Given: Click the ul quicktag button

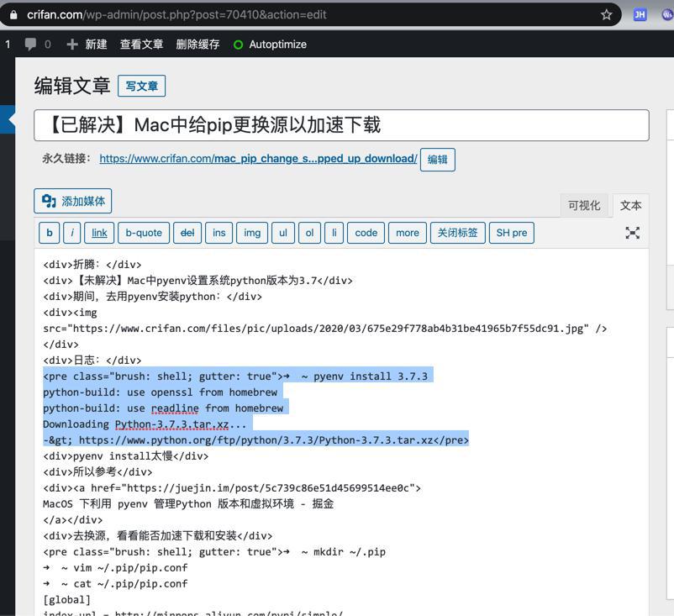Looking at the screenshot, I should click(283, 233).
